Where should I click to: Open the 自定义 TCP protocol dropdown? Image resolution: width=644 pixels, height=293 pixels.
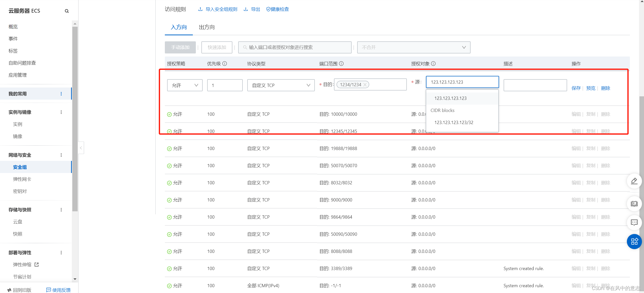[281, 85]
